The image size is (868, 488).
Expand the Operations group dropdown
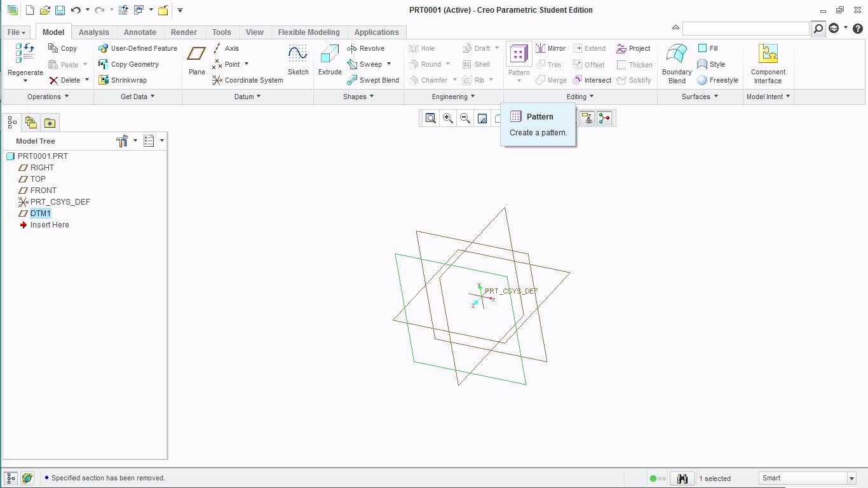(x=48, y=97)
